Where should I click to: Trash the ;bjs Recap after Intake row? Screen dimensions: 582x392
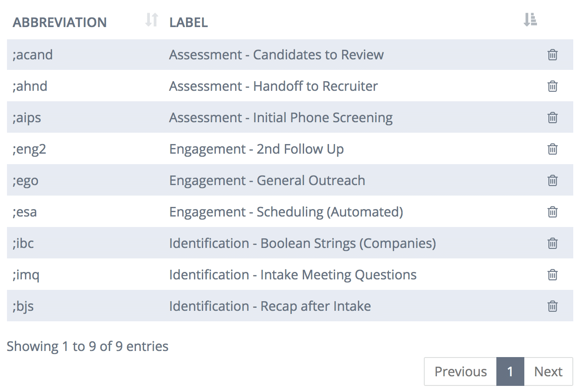click(x=552, y=306)
